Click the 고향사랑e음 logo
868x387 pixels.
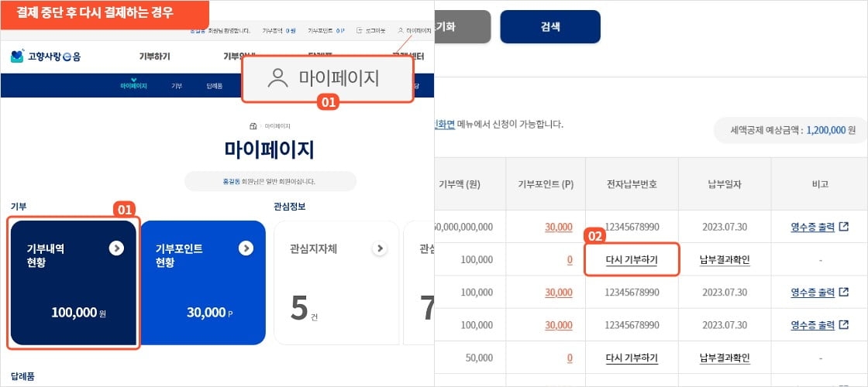[40, 57]
